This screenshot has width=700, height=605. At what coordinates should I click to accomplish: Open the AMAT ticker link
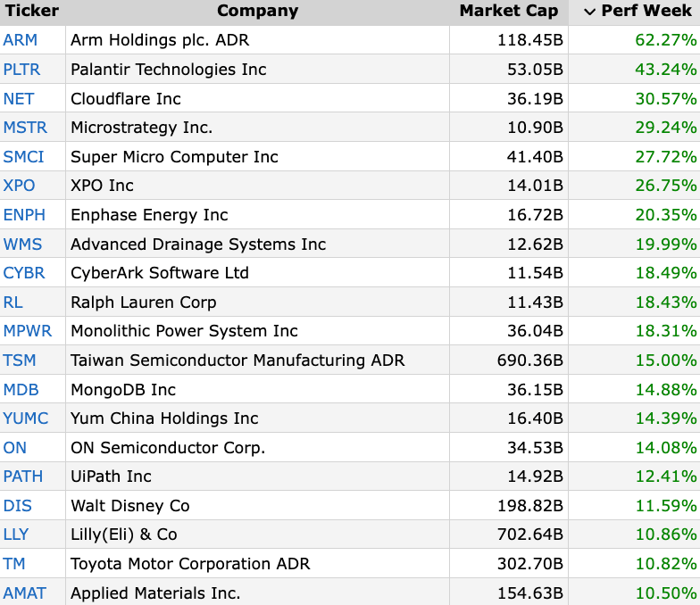point(24,593)
